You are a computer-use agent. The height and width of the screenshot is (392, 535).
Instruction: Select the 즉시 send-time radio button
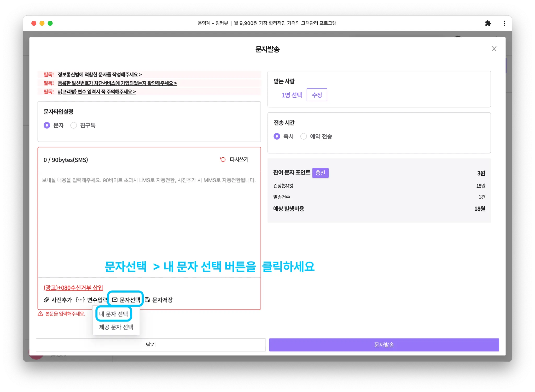click(277, 136)
